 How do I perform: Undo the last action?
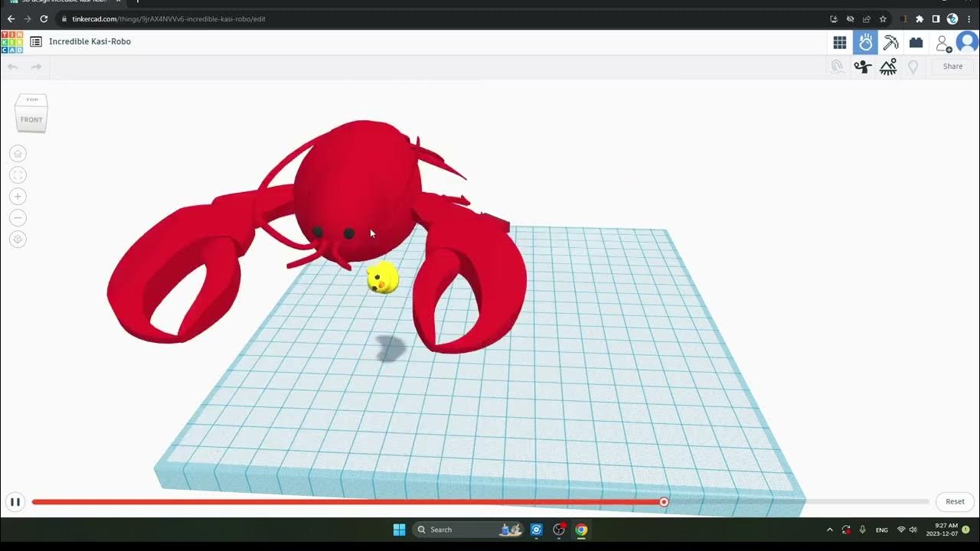(x=12, y=67)
